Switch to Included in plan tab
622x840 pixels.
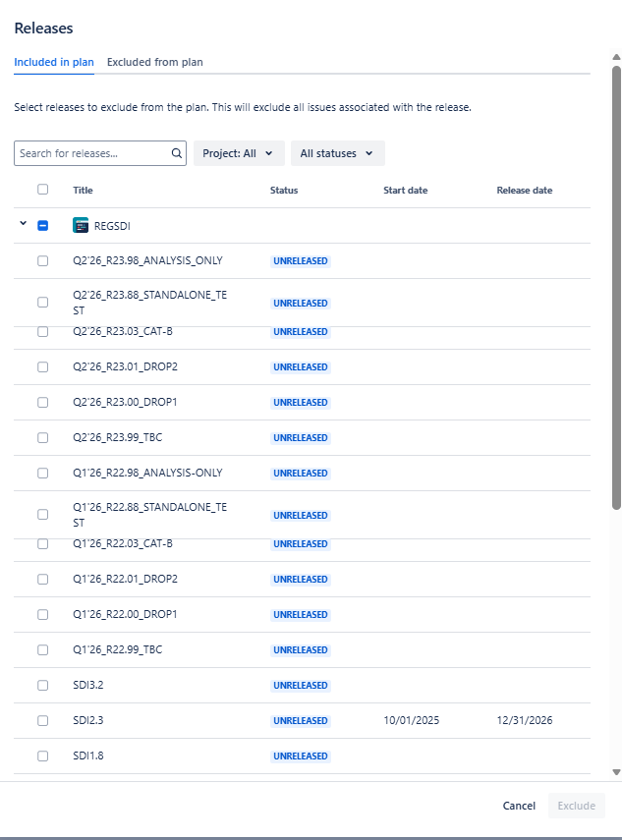pyautogui.click(x=54, y=62)
